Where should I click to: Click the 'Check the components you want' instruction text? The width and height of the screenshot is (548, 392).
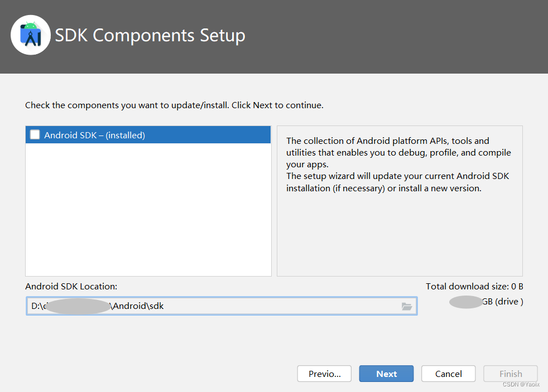(x=174, y=105)
